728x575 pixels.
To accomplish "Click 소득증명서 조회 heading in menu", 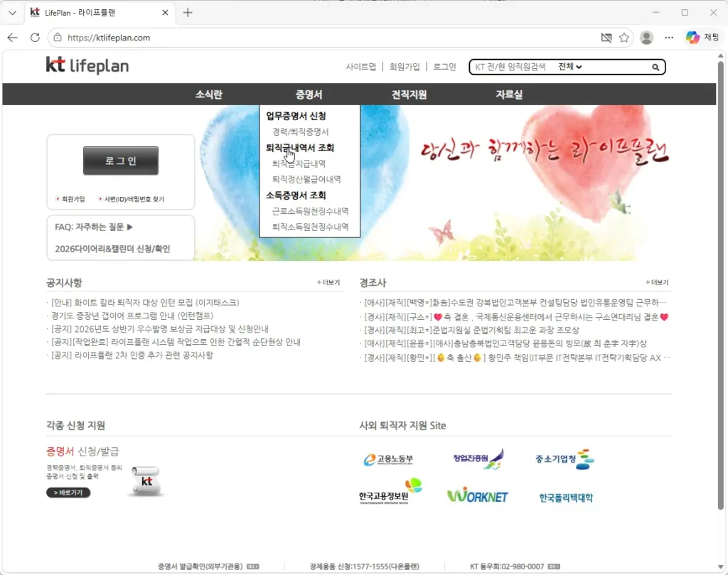I will pos(296,195).
